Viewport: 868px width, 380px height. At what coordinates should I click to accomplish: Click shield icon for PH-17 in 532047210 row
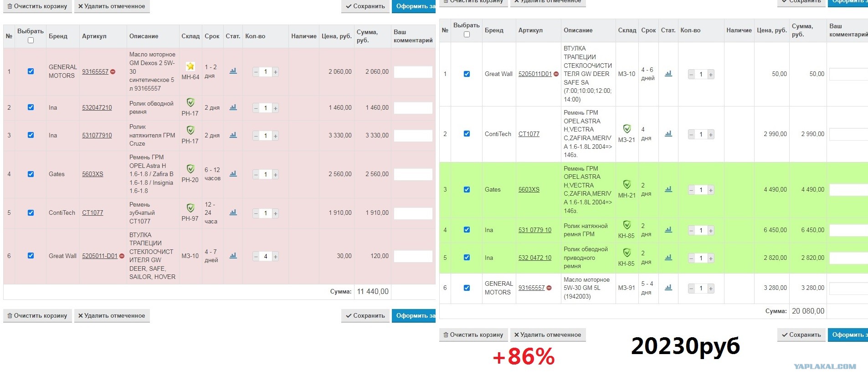pos(190,103)
